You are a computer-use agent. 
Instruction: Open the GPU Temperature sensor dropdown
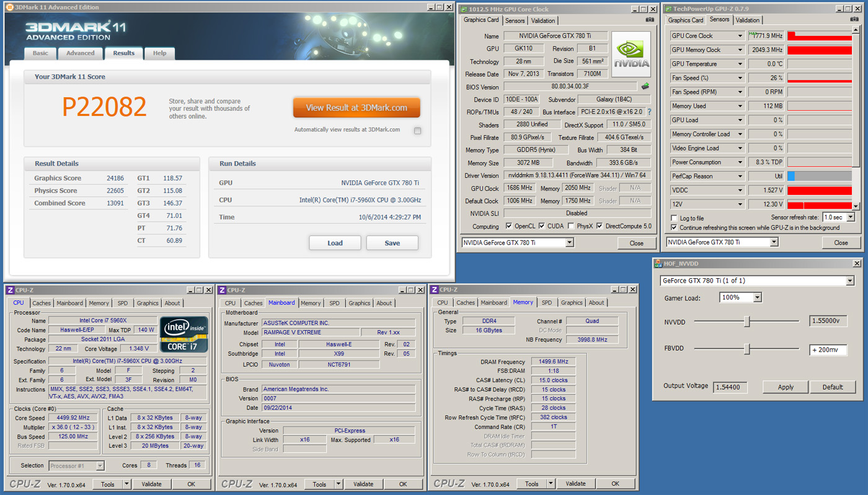coord(740,64)
